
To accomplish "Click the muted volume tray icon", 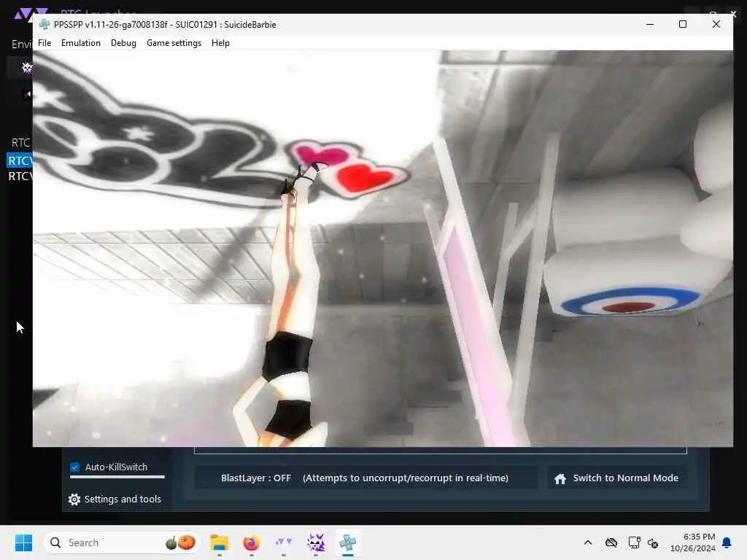I will point(653,542).
